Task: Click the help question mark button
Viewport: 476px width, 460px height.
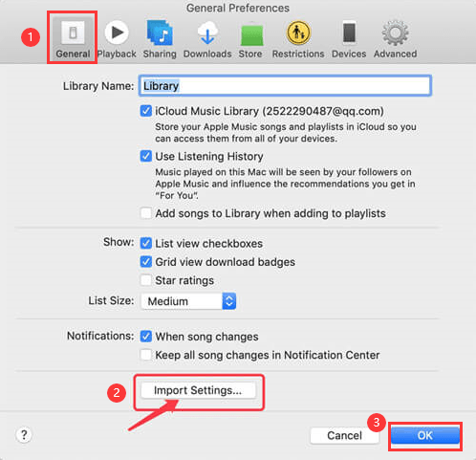Action: tap(24, 435)
